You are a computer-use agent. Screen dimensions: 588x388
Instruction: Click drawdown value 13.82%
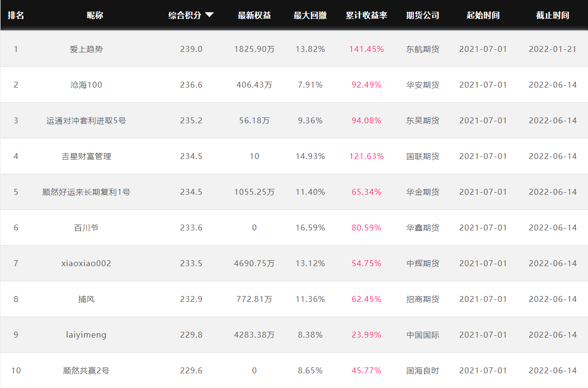(x=310, y=49)
